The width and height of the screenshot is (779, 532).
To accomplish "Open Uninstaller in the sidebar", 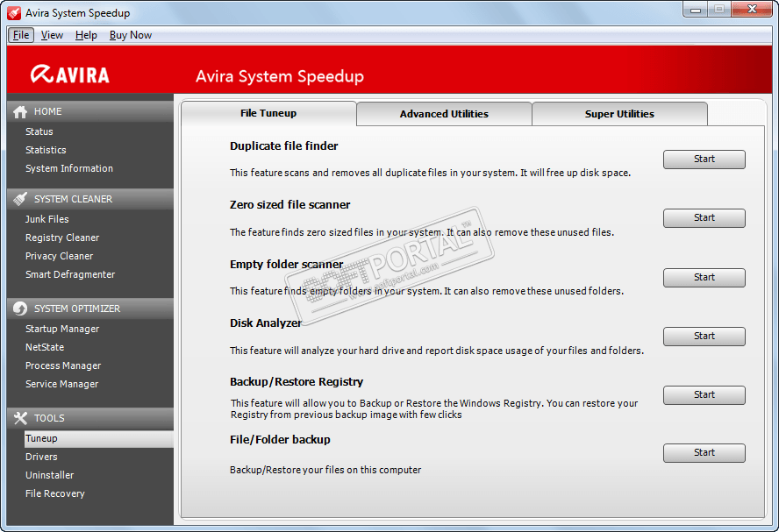I will (x=50, y=475).
